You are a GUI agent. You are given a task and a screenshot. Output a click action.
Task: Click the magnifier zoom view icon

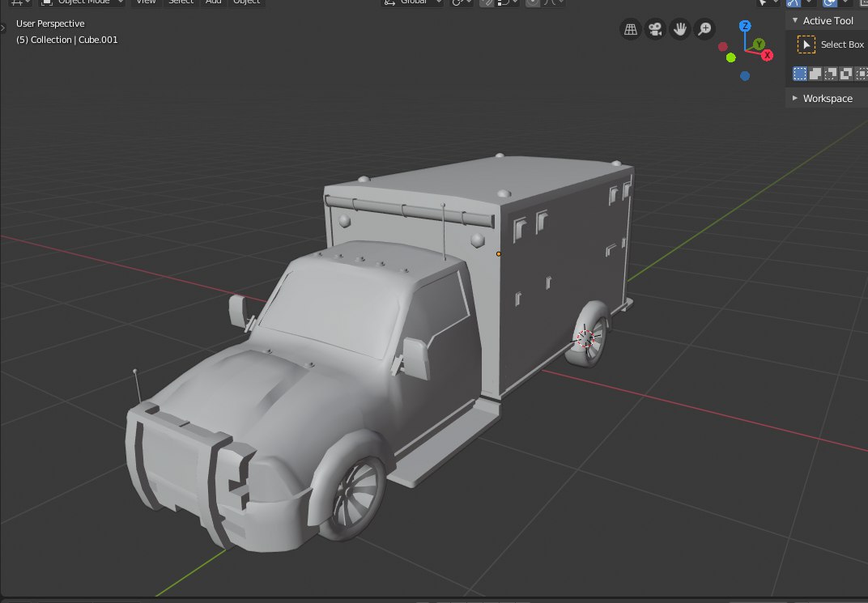tap(704, 29)
